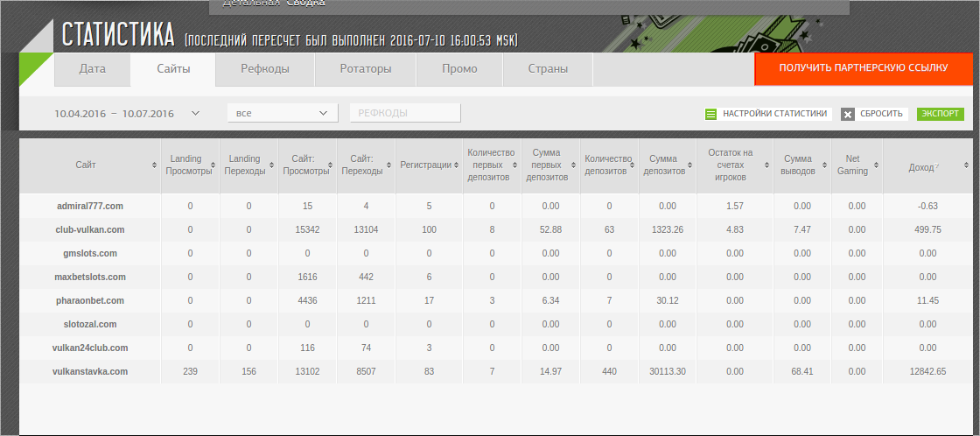Sort by Сумма первых депозитов arrows
980x436 pixels.
[x=574, y=165]
